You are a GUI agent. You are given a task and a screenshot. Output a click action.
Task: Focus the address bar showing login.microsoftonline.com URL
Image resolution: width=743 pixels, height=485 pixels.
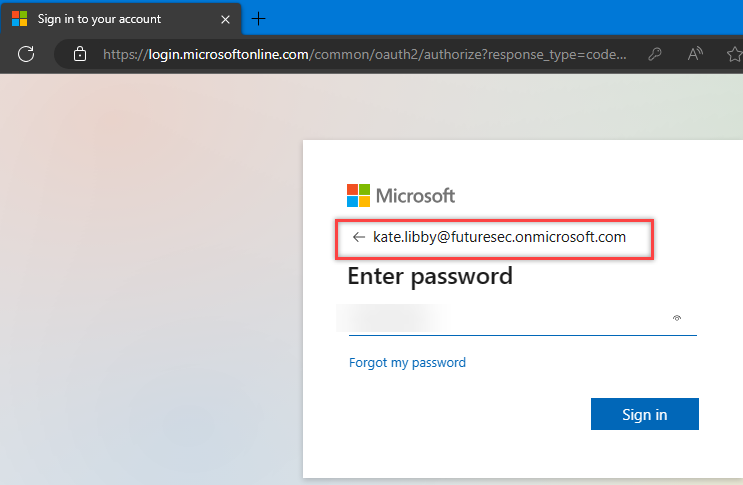(360, 54)
